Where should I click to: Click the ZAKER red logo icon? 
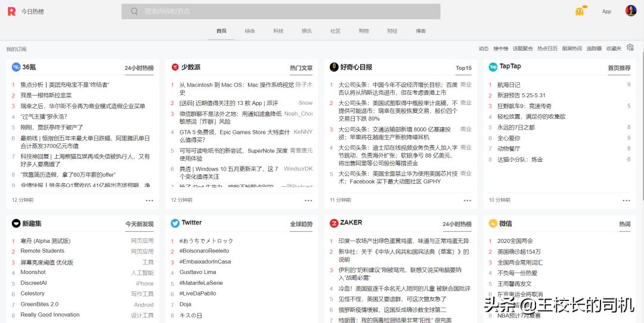(334, 223)
